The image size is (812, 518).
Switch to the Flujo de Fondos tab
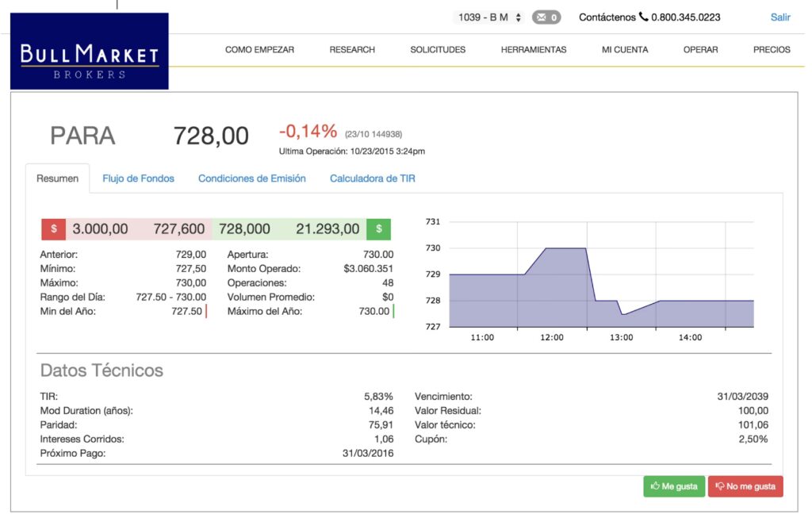click(x=138, y=178)
